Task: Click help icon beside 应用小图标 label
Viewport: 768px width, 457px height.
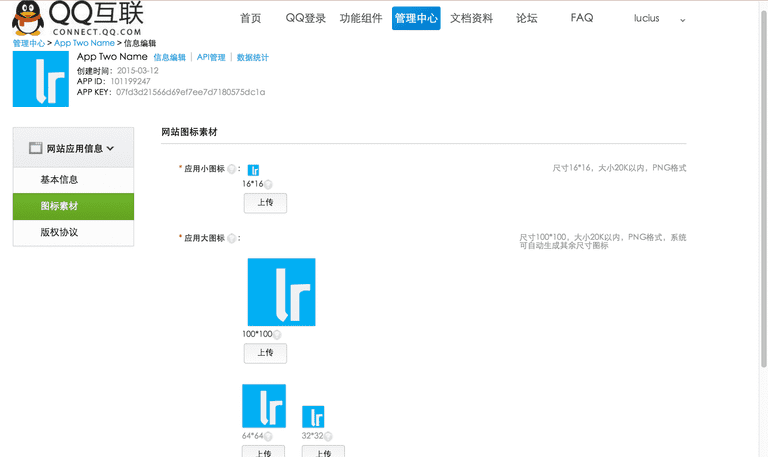Action: tap(232, 169)
